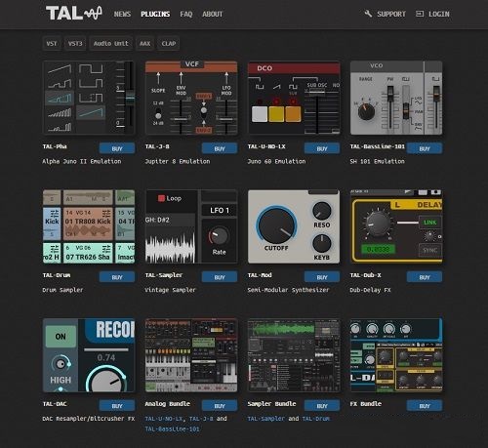Click the TAL logo in the header
This screenshot has width=488, height=448.
tap(74, 14)
